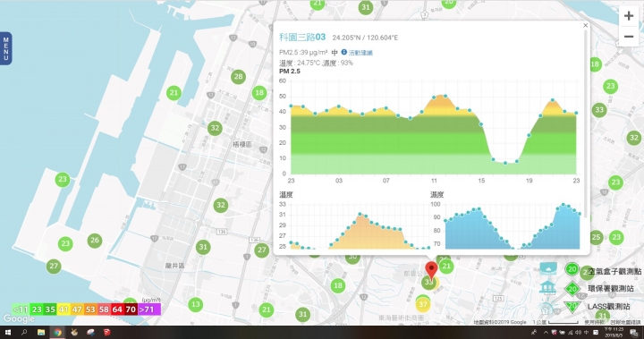
Task: Switch to Chrome in the taskbar
Action: [57, 332]
